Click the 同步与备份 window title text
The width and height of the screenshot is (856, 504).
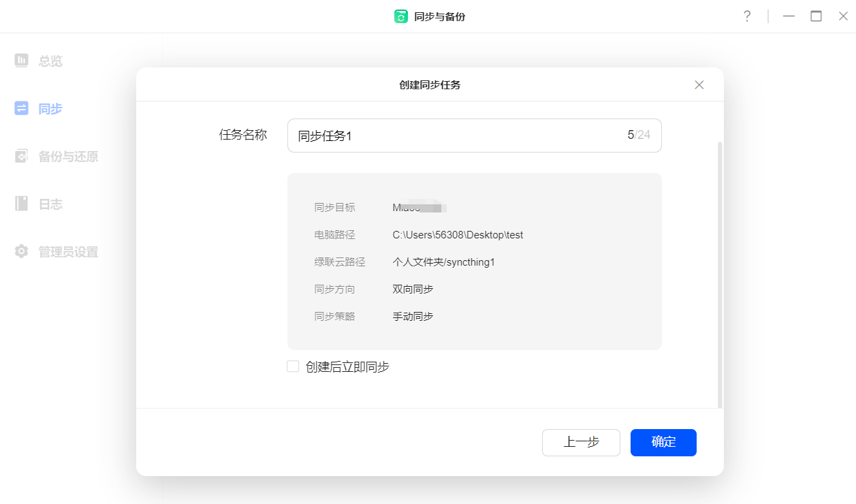click(x=439, y=16)
